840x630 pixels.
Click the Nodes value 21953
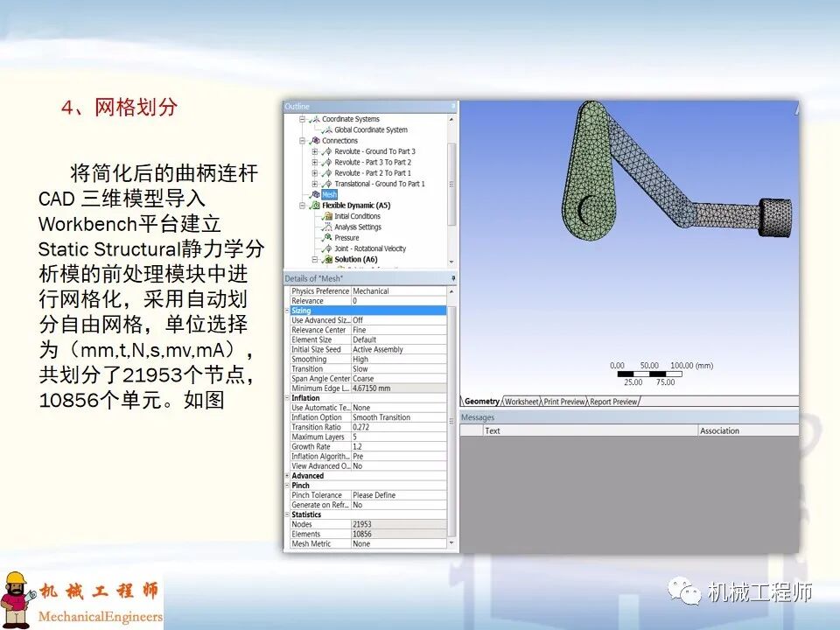(399, 524)
